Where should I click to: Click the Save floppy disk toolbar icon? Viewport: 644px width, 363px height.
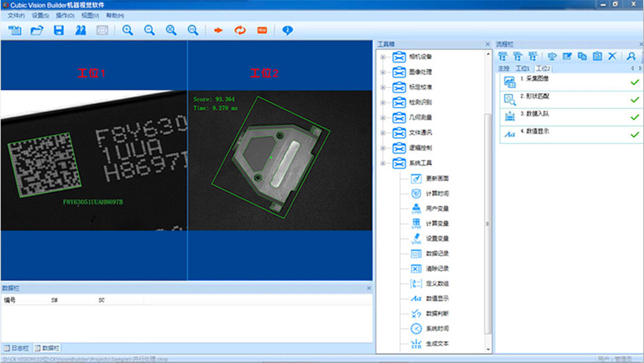(58, 31)
